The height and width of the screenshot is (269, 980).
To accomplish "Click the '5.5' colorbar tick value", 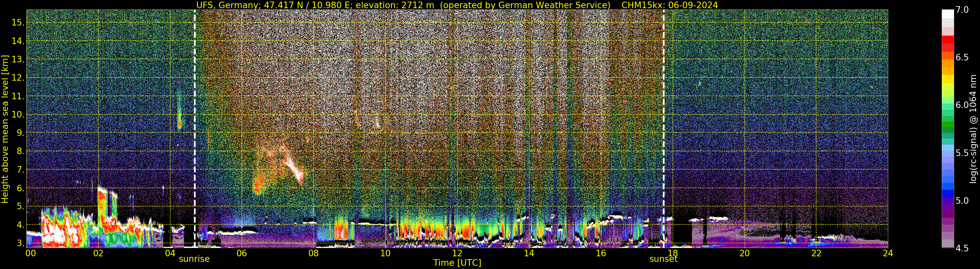I will [x=962, y=153].
